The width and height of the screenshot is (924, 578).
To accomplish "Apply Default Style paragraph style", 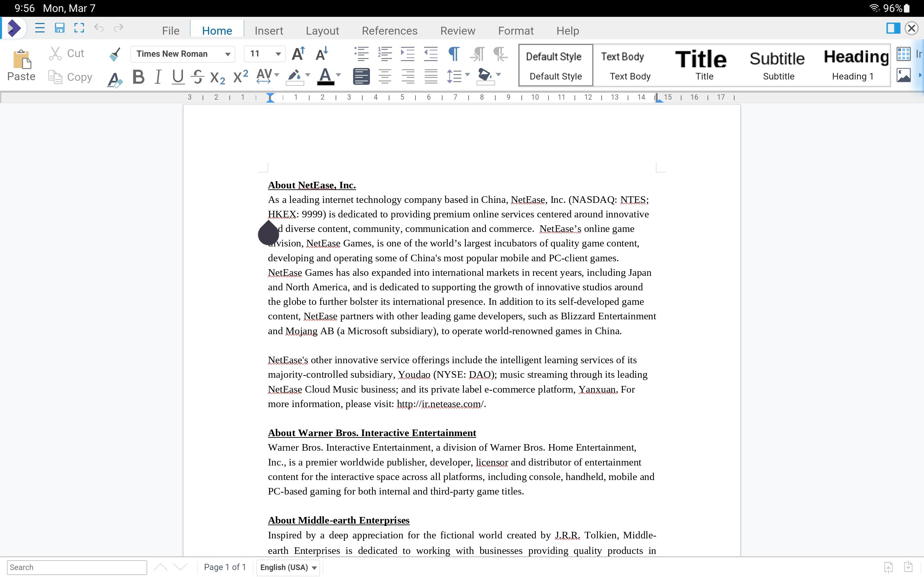I will tap(556, 65).
